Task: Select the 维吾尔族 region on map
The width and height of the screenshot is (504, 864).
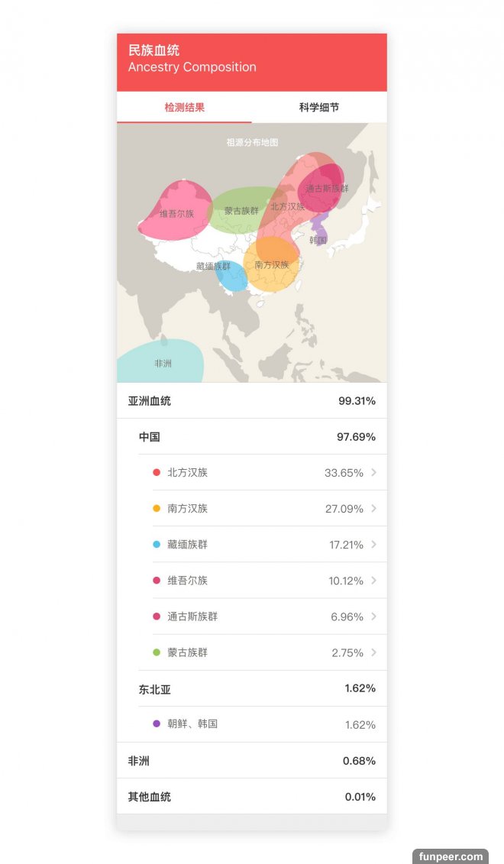Action: [x=176, y=212]
